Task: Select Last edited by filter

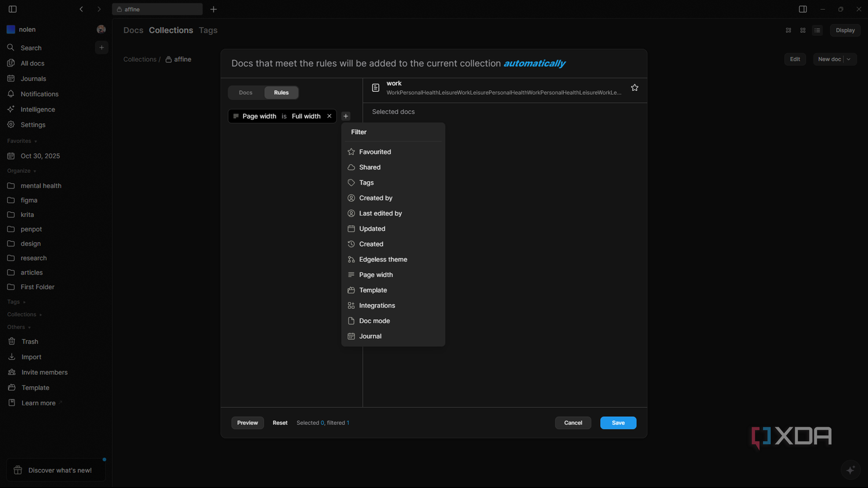Action: point(393,213)
